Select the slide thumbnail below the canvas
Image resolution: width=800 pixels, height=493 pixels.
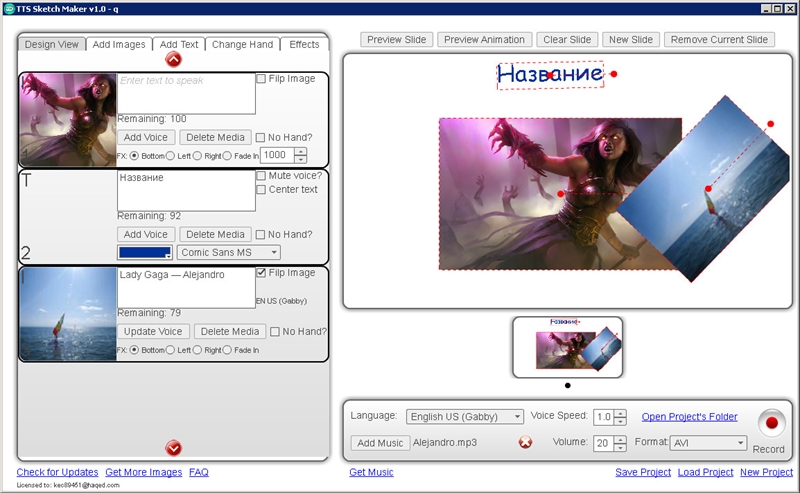pos(567,347)
